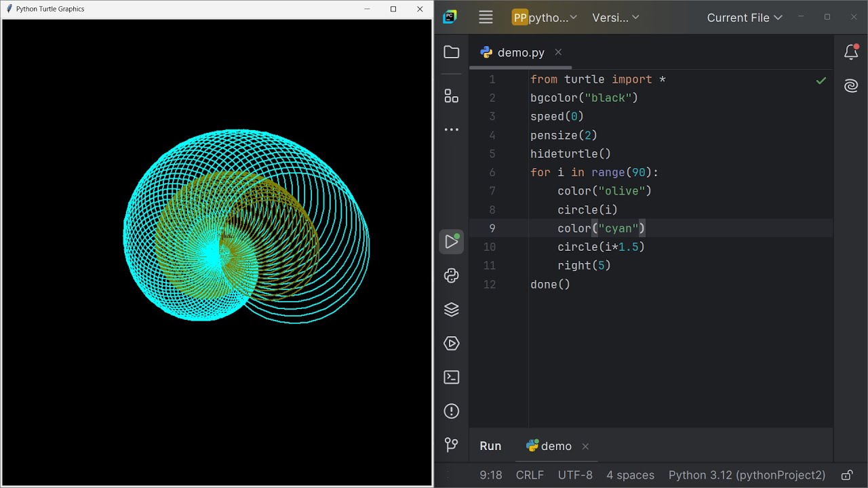Open the Structure tool window icon
This screenshot has height=488, width=868.
pos(452,96)
